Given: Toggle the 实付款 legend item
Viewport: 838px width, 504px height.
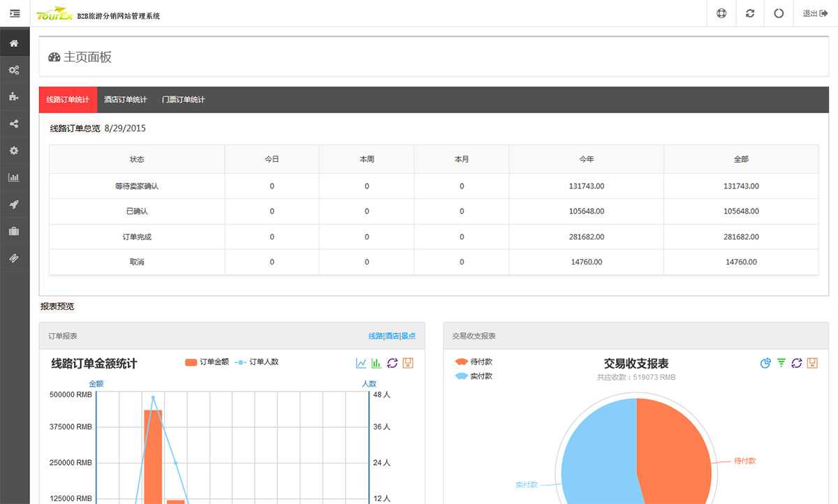Looking at the screenshot, I should 474,376.
